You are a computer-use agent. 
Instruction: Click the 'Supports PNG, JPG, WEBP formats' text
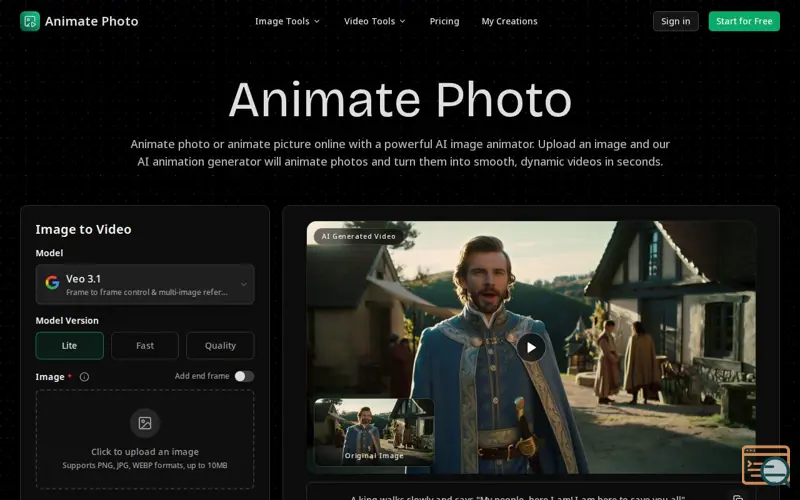[x=145, y=465]
